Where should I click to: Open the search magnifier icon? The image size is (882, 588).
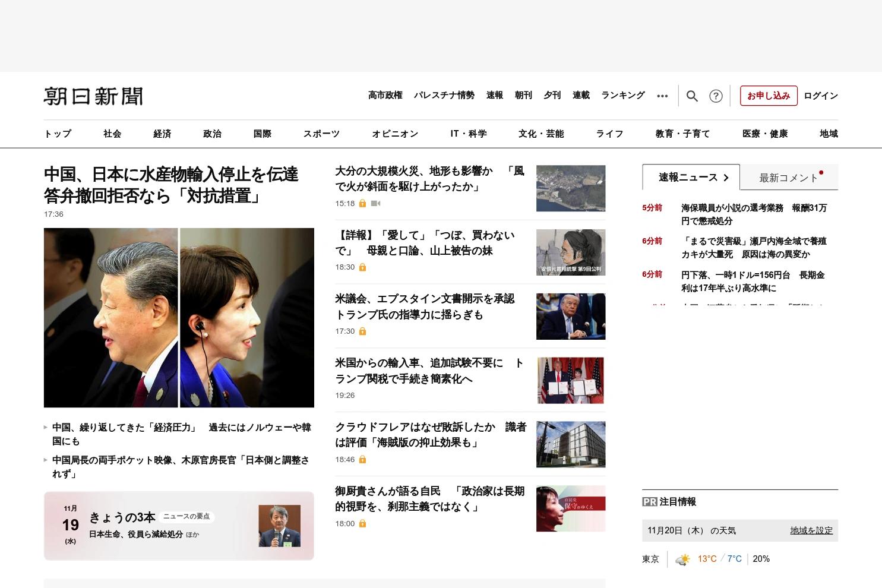point(692,96)
